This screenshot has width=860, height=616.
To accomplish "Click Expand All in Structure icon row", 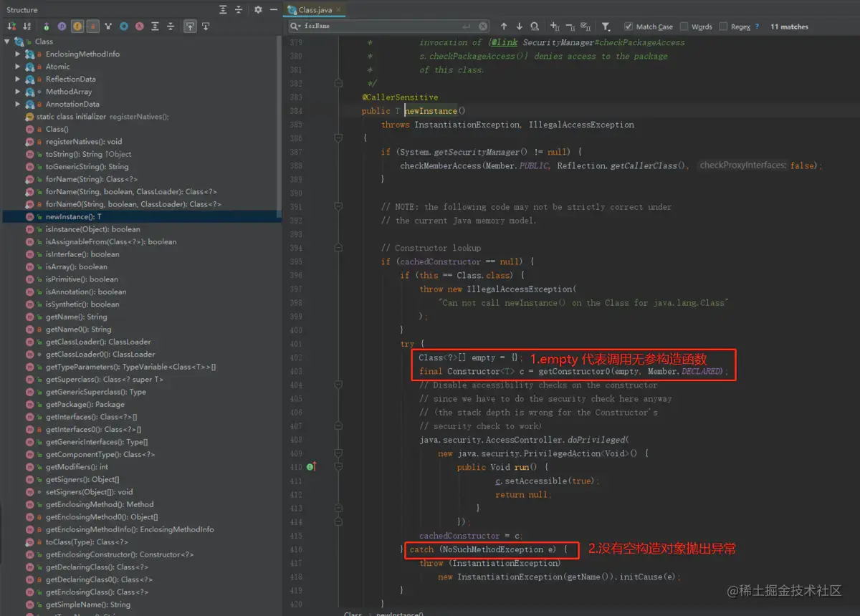I will [155, 27].
